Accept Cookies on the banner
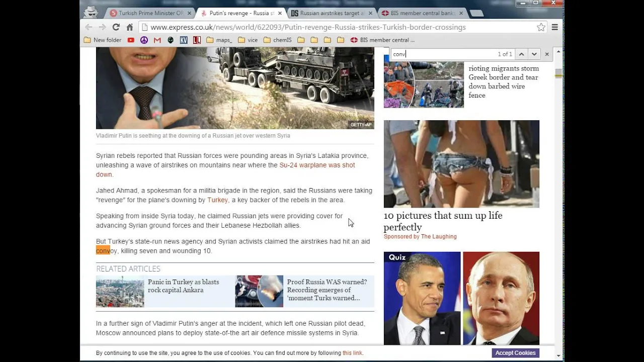644x362 pixels. (515, 353)
